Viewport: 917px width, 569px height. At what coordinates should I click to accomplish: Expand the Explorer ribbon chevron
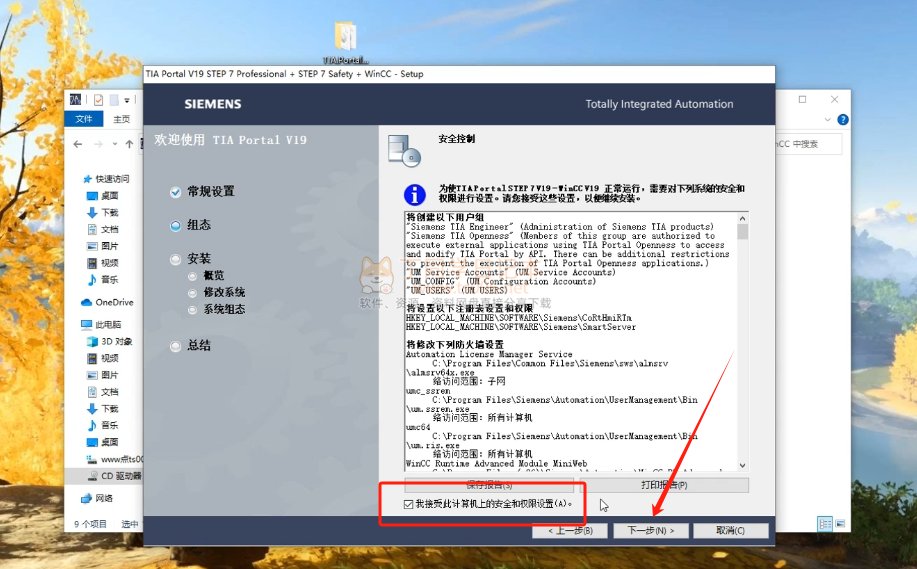(x=828, y=119)
